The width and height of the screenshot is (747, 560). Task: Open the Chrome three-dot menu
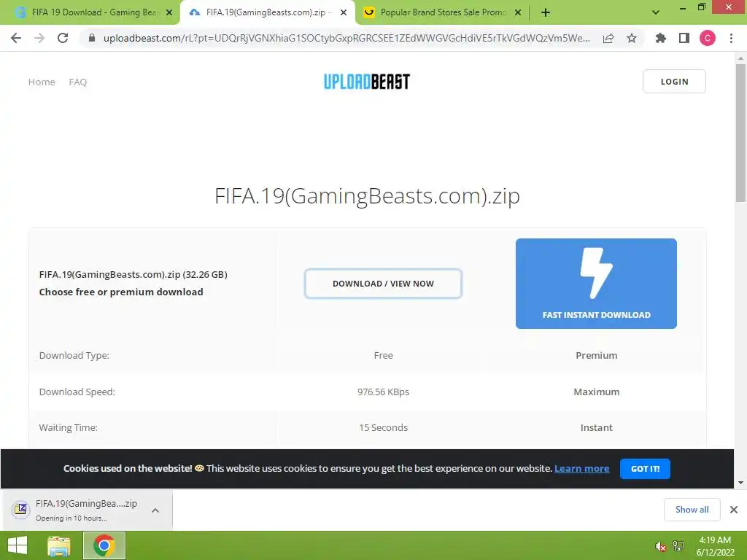[x=731, y=38]
